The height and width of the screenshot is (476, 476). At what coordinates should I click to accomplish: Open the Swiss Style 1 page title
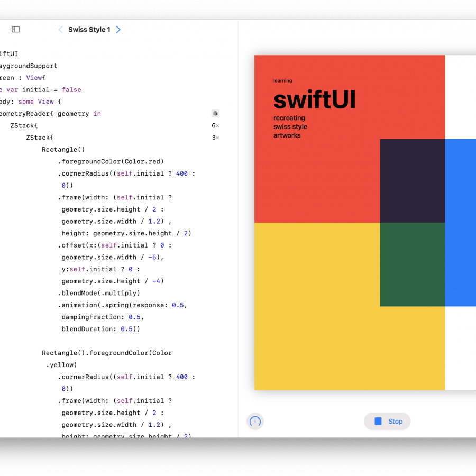[89, 30]
